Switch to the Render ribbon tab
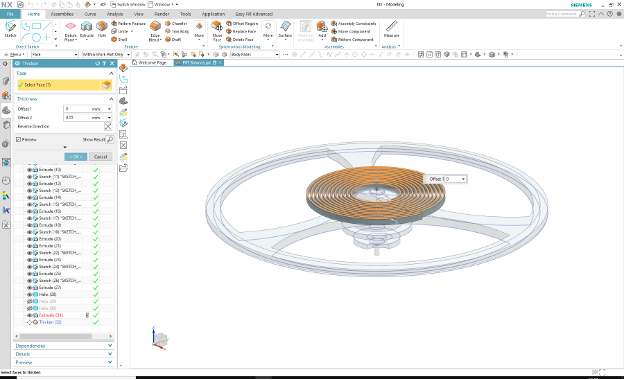The height and width of the screenshot is (380, 624). pyautogui.click(x=162, y=14)
